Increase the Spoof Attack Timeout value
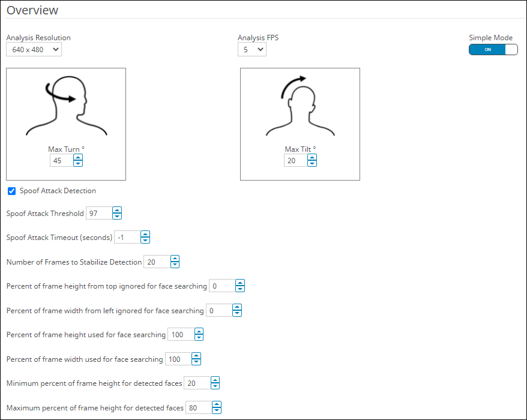Image resolution: width=527 pixels, height=420 pixels. [x=145, y=234]
